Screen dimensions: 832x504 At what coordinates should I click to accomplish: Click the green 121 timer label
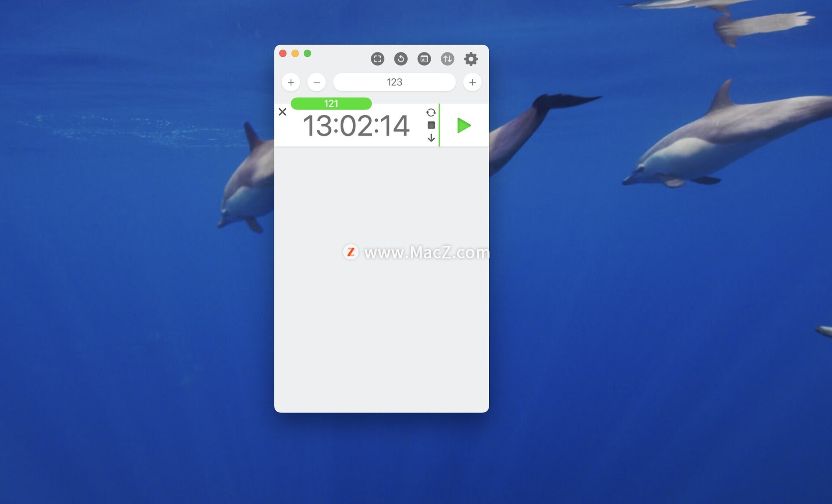(331, 103)
